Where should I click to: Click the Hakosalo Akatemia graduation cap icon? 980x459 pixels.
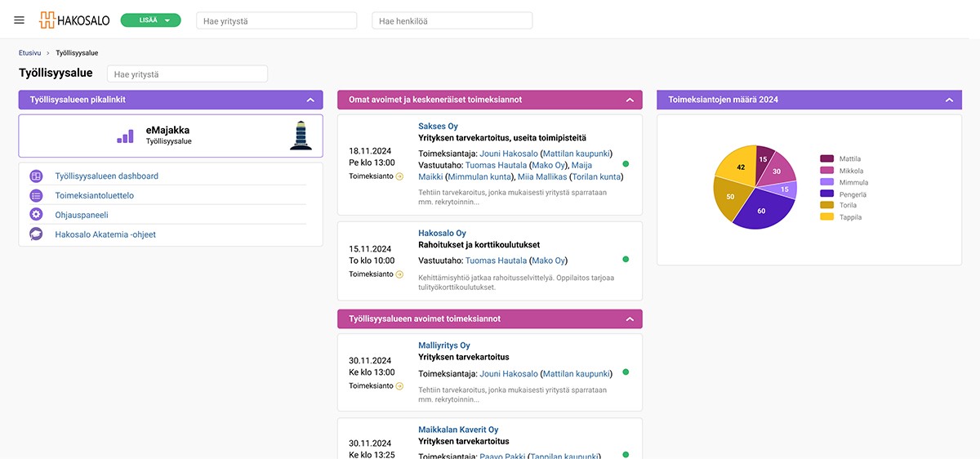click(36, 234)
